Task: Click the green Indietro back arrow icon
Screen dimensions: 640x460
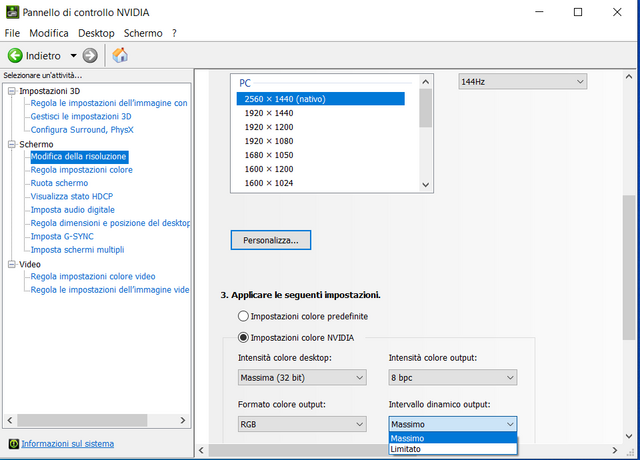Action: click(x=16, y=56)
